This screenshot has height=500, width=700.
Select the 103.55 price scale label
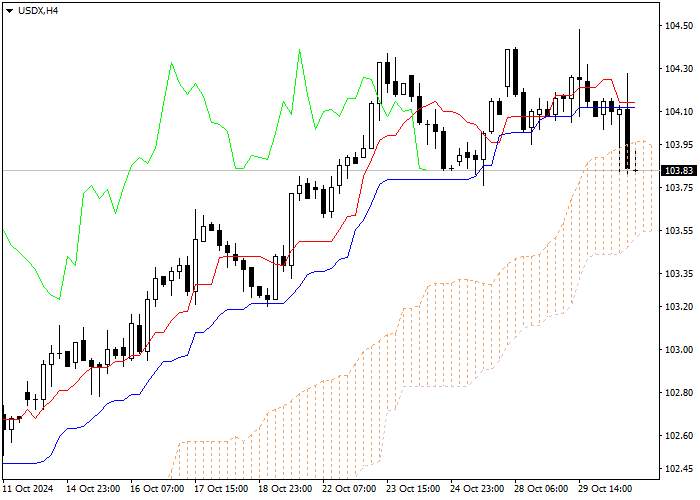679,231
